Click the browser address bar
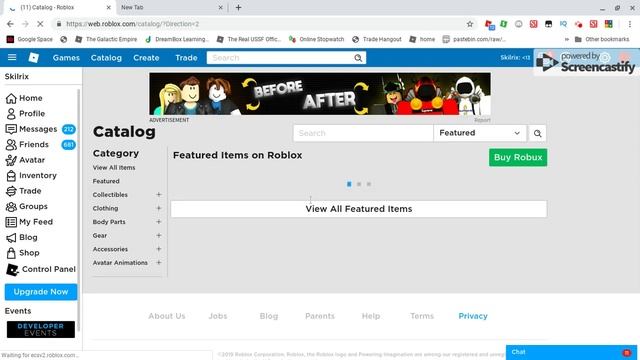This screenshot has width=640, height=360. pos(261,24)
